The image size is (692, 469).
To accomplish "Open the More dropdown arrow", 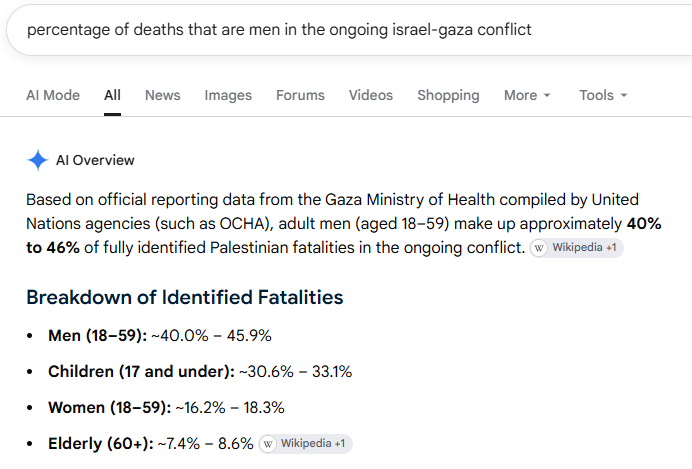I will [x=547, y=95].
